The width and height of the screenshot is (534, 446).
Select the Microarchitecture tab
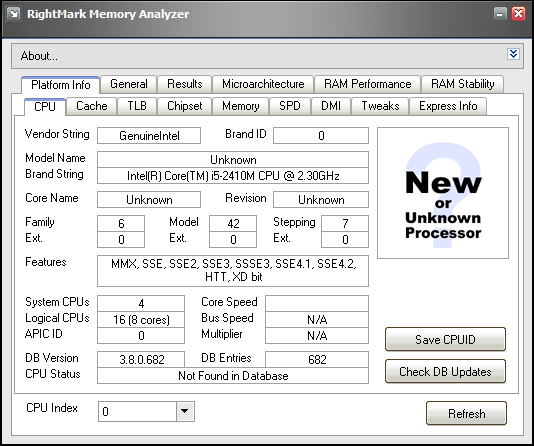tap(263, 84)
